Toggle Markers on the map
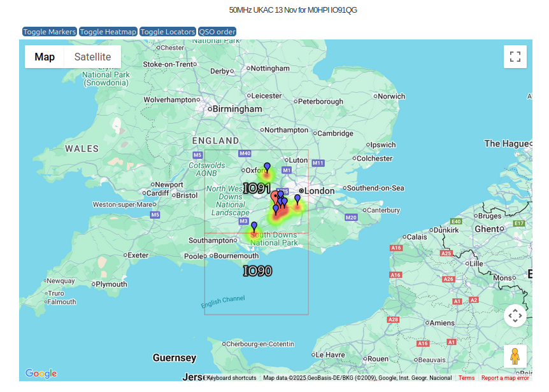Viewport: 549px width, 392px height. (50, 32)
